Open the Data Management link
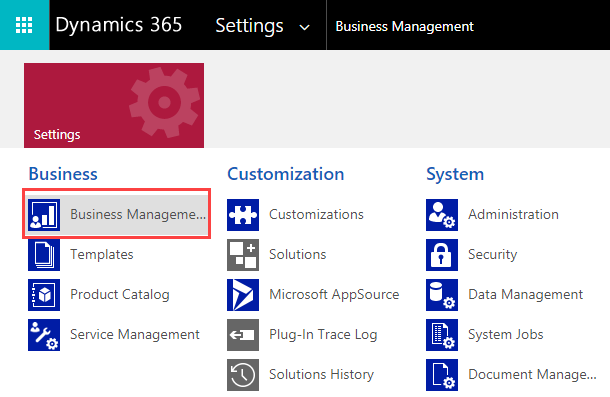The height and width of the screenshot is (397, 610). (526, 295)
